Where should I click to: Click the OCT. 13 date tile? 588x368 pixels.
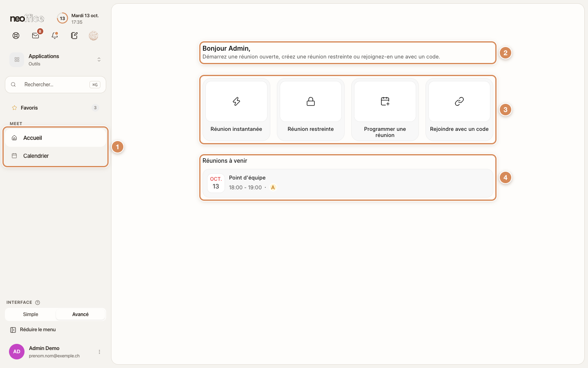(216, 183)
